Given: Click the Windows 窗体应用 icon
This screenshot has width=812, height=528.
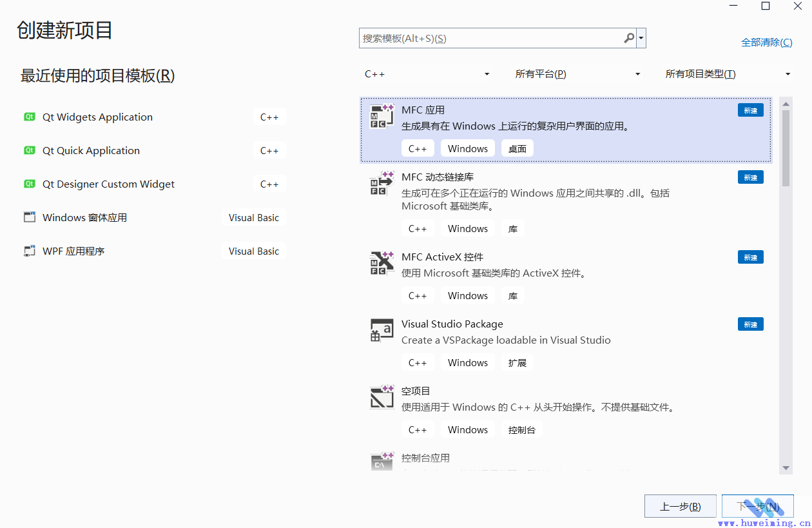Looking at the screenshot, I should tap(30, 217).
